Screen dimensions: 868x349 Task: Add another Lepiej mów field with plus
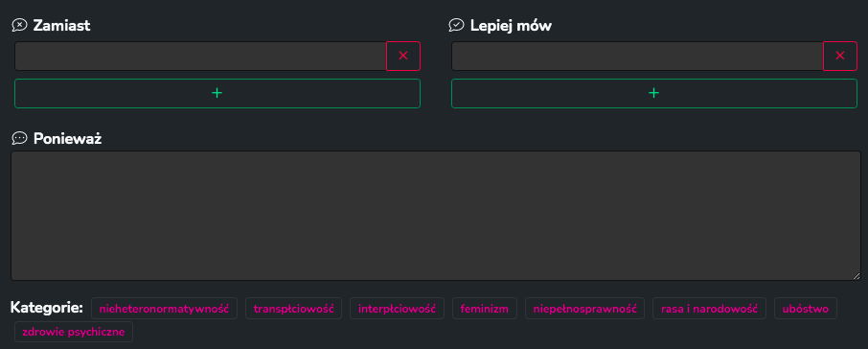coord(653,93)
